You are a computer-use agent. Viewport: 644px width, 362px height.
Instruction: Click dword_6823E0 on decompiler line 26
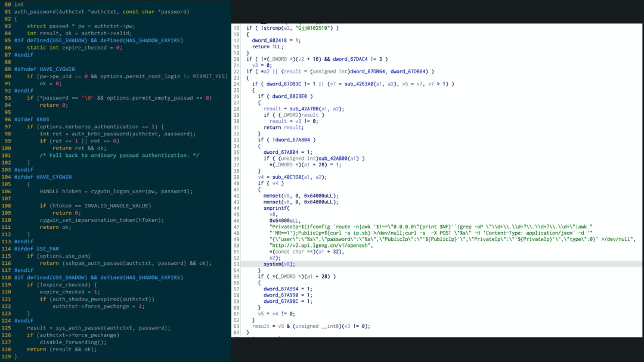click(x=290, y=96)
